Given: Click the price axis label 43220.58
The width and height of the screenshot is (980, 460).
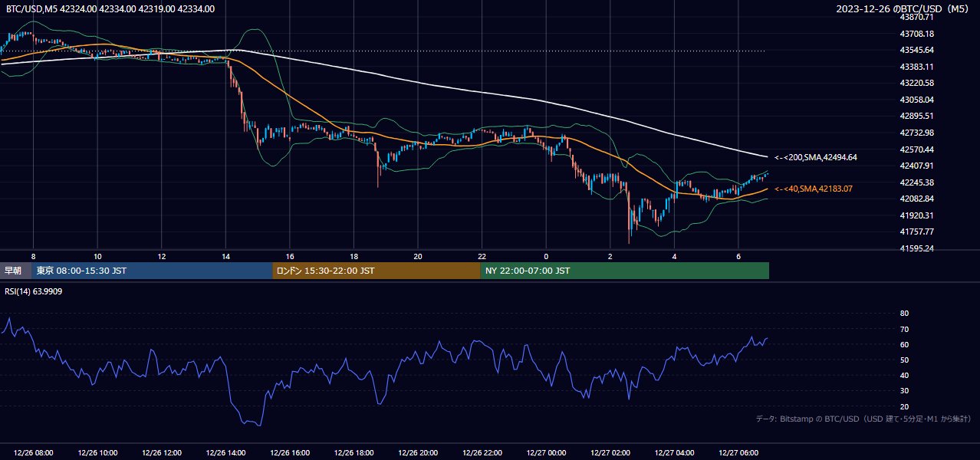Looking at the screenshot, I should (916, 83).
